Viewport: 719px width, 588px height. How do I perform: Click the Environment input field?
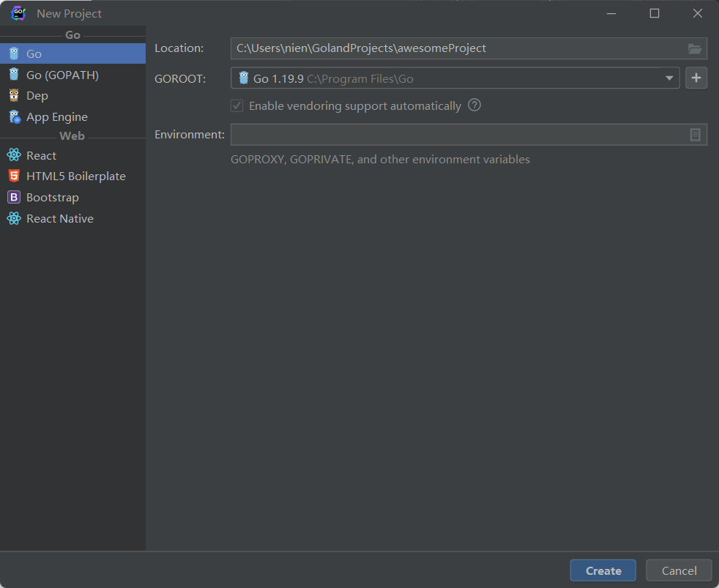(469, 135)
